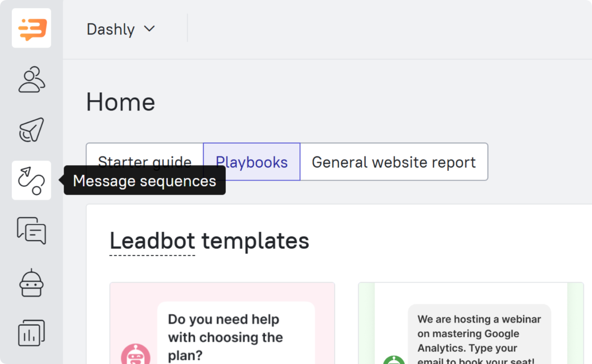Click the webinar Google Analytics message bubble
The height and width of the screenshot is (364, 592).
[x=479, y=335]
